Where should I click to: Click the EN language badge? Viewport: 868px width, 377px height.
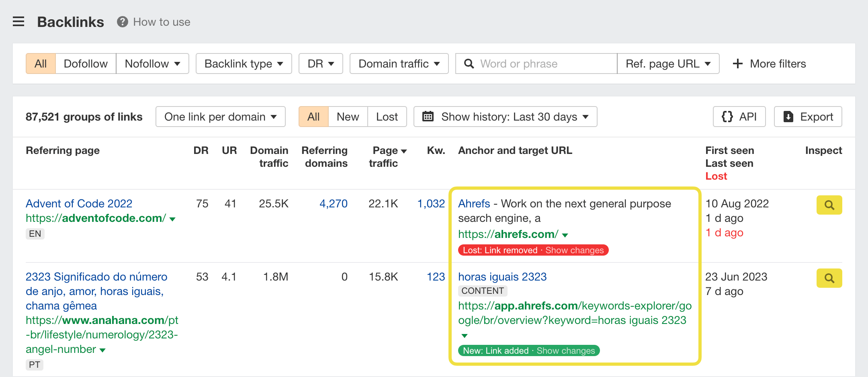click(35, 234)
